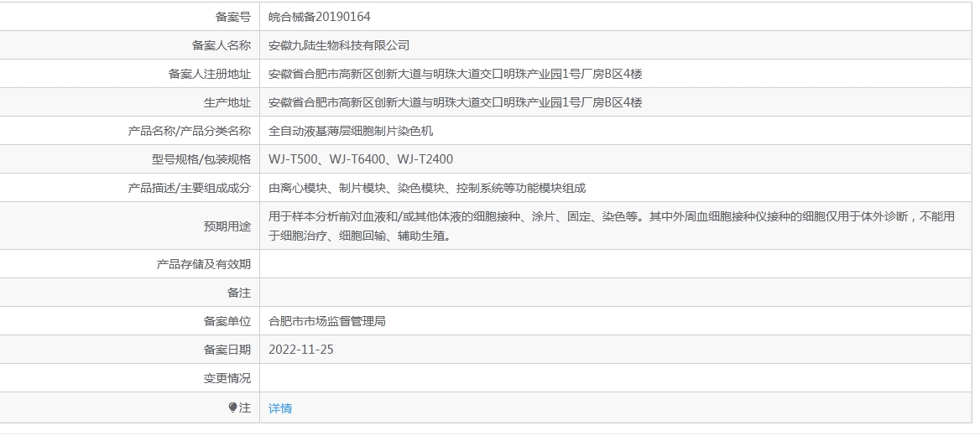
Task: Click the 生产地址 label
Action: click(x=227, y=102)
